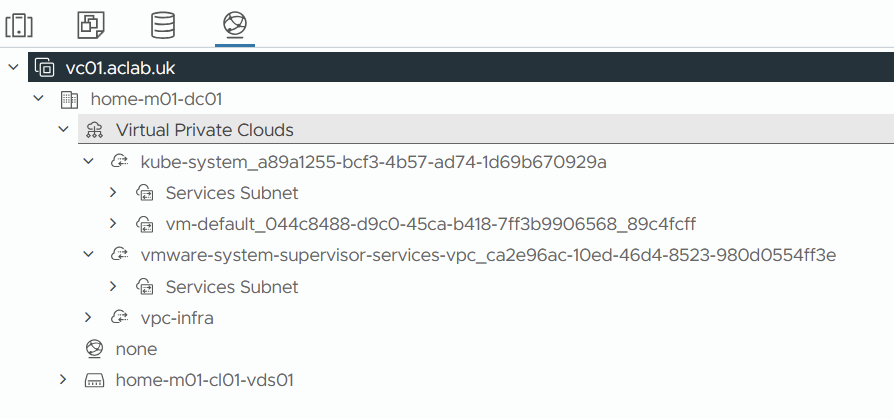894x419 pixels.
Task: Click the network icon beside none
Action: pos(95,349)
